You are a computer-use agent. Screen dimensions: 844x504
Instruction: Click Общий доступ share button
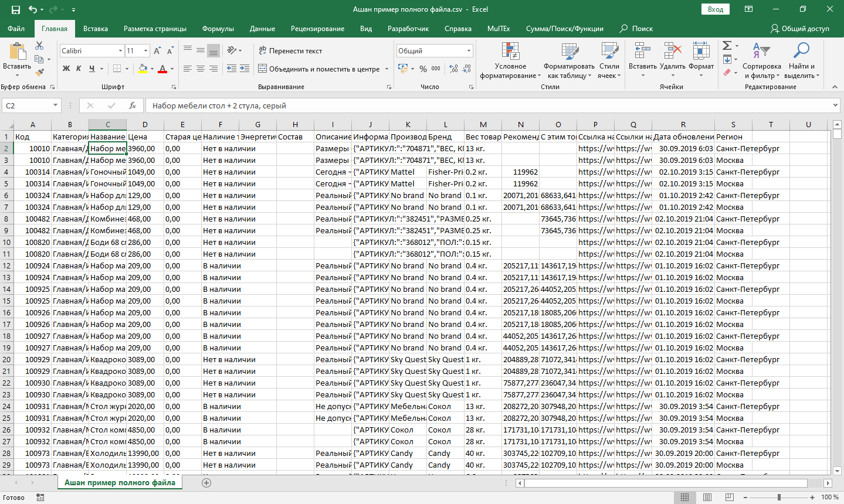tap(800, 29)
